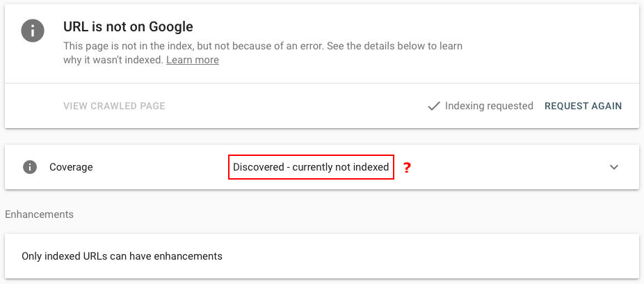The image size is (644, 284).
Task: Click Only indexed URLs can have enhancements text
Action: pyautogui.click(x=122, y=255)
